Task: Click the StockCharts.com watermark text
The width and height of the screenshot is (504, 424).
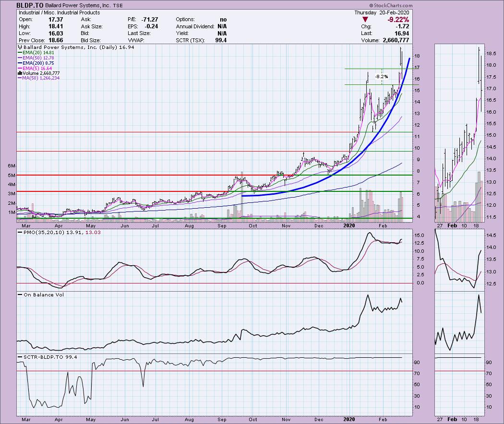Action: click(x=391, y=5)
